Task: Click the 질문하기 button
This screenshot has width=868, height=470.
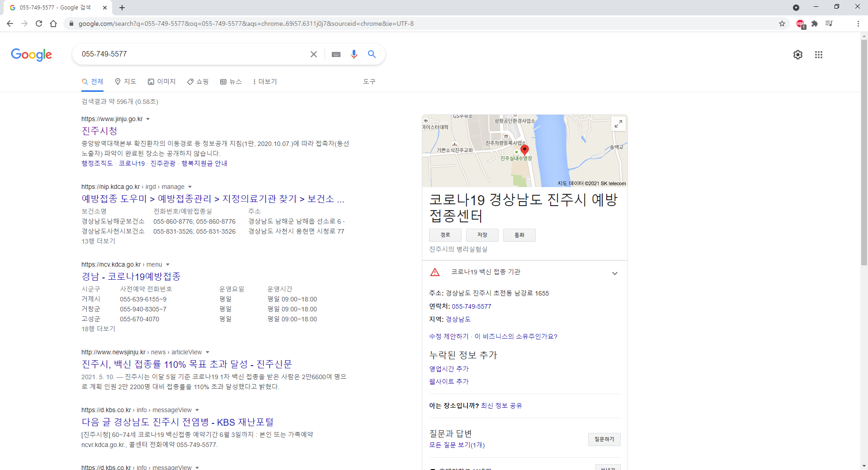Action: [x=604, y=439]
